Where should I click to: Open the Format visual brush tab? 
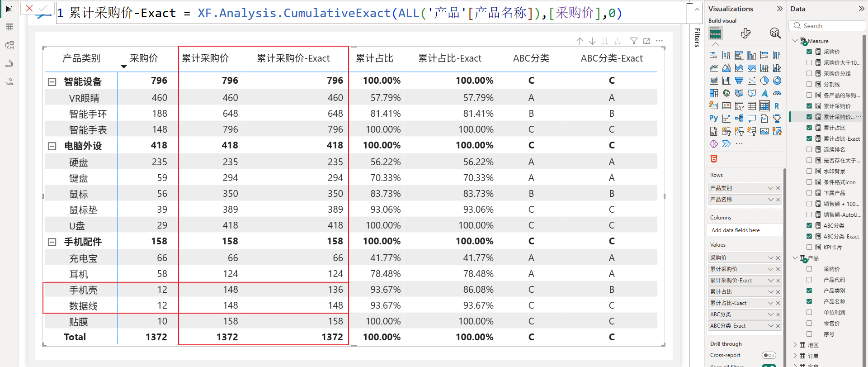(x=745, y=33)
